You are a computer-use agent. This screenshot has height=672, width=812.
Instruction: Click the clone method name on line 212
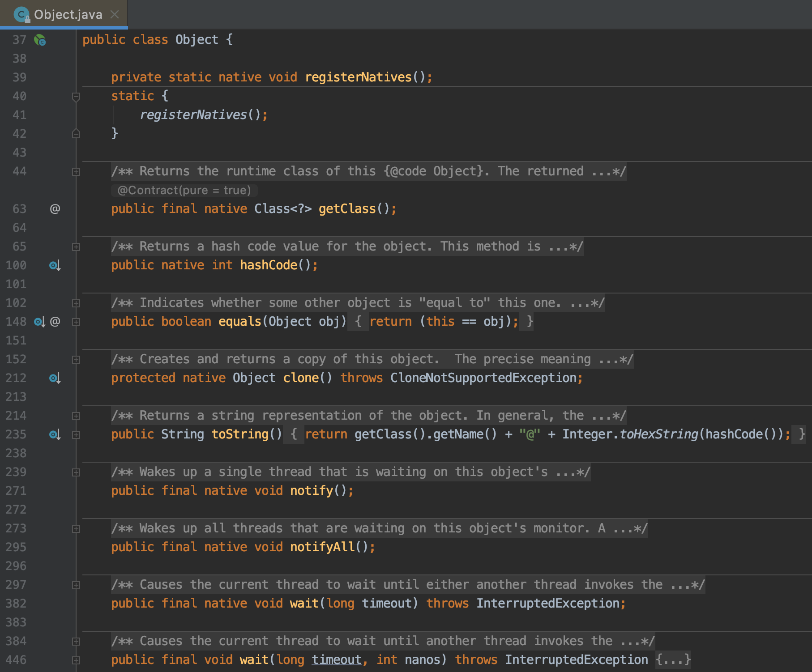pyautogui.click(x=301, y=378)
